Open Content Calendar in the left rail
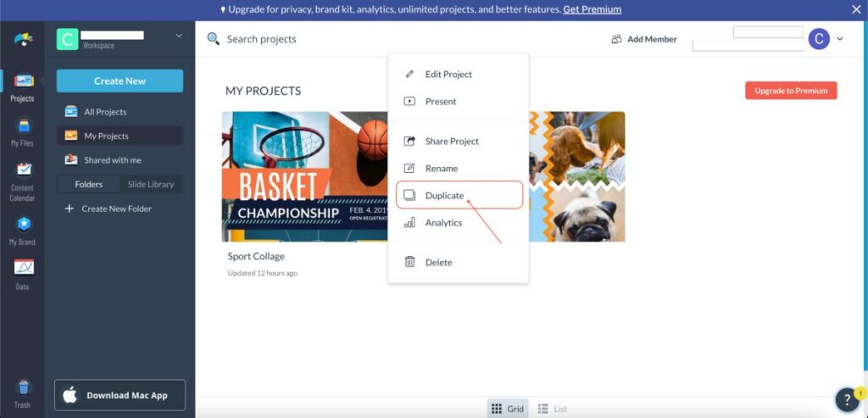The height and width of the screenshot is (418, 868). pos(23,181)
